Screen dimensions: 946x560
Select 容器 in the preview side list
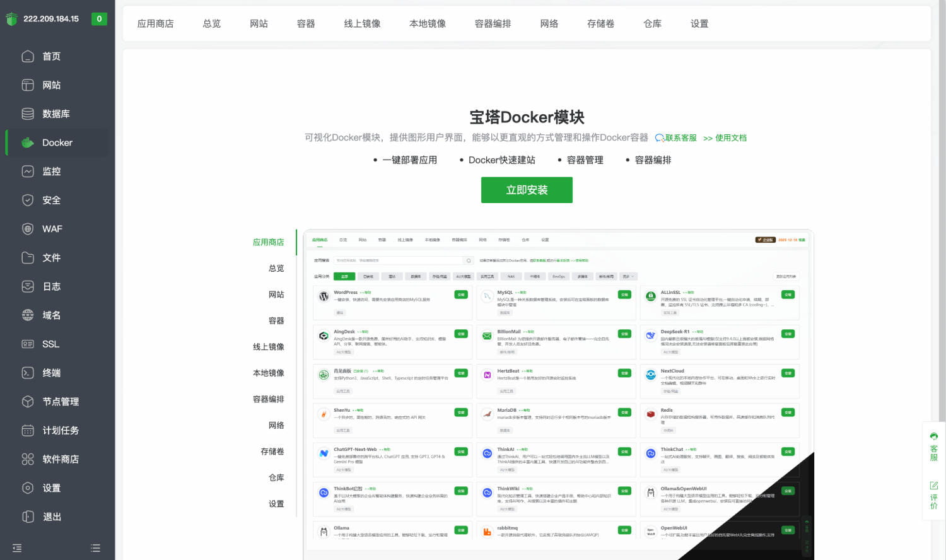(x=276, y=320)
